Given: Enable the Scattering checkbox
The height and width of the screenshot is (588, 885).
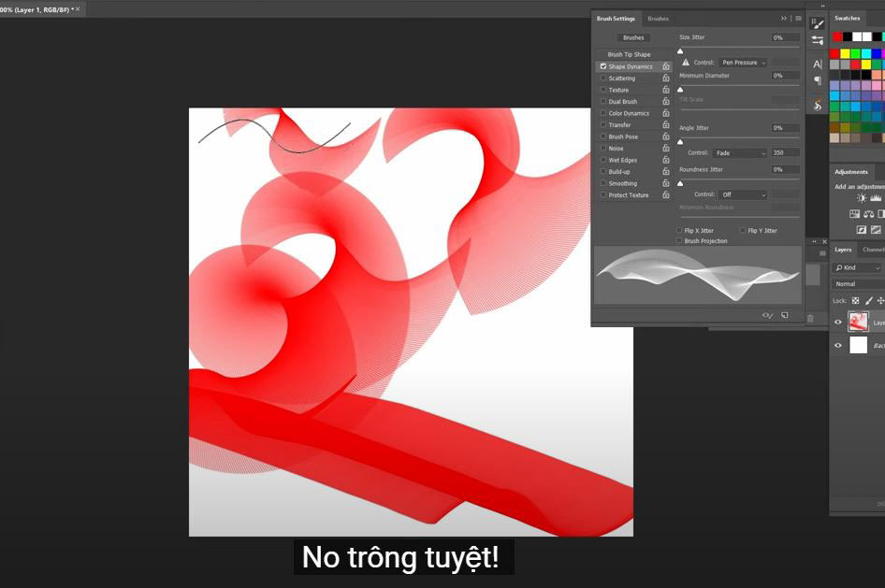Looking at the screenshot, I should point(602,78).
